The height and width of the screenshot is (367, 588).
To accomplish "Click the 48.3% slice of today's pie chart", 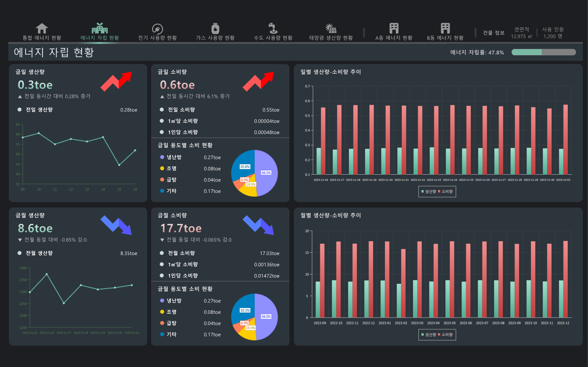I will click(x=267, y=165).
